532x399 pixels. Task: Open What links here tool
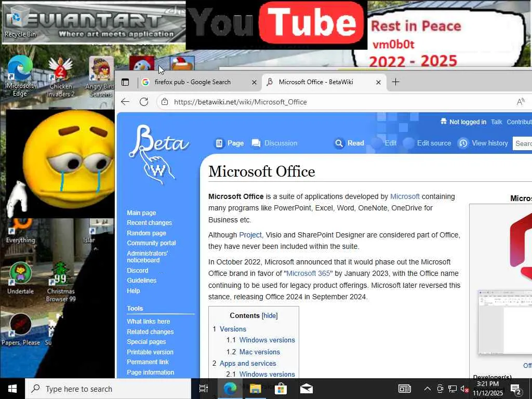point(148,321)
